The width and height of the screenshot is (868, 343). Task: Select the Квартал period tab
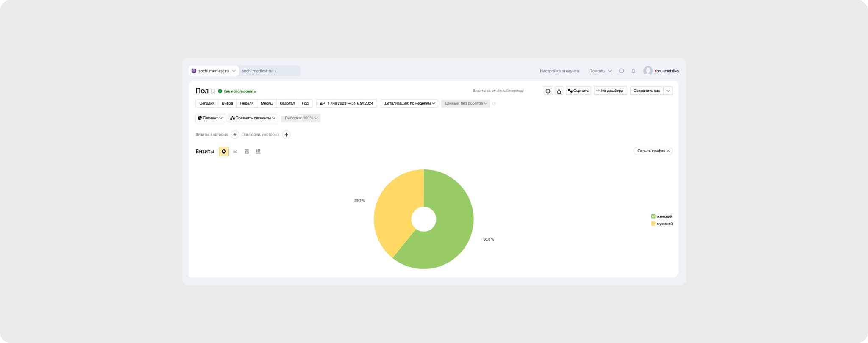(287, 103)
